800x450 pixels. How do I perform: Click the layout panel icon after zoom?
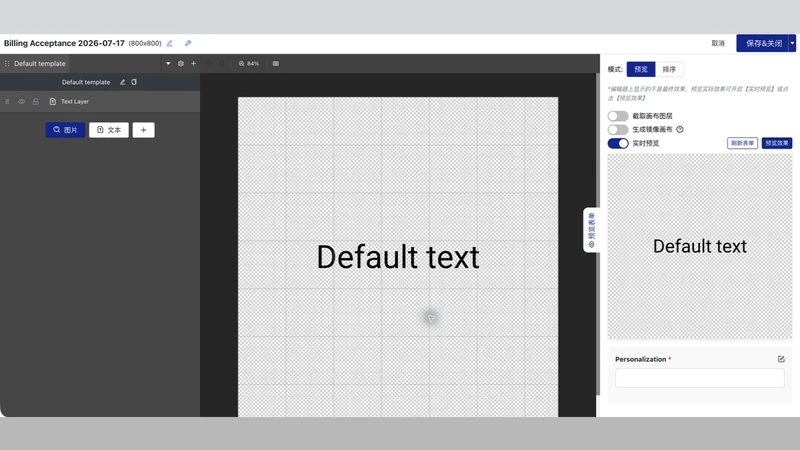pos(276,64)
